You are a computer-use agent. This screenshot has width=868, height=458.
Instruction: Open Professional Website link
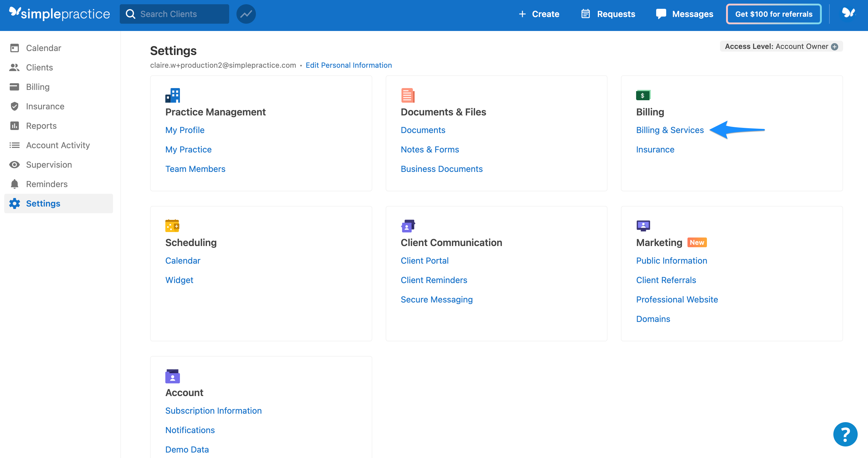pyautogui.click(x=677, y=299)
